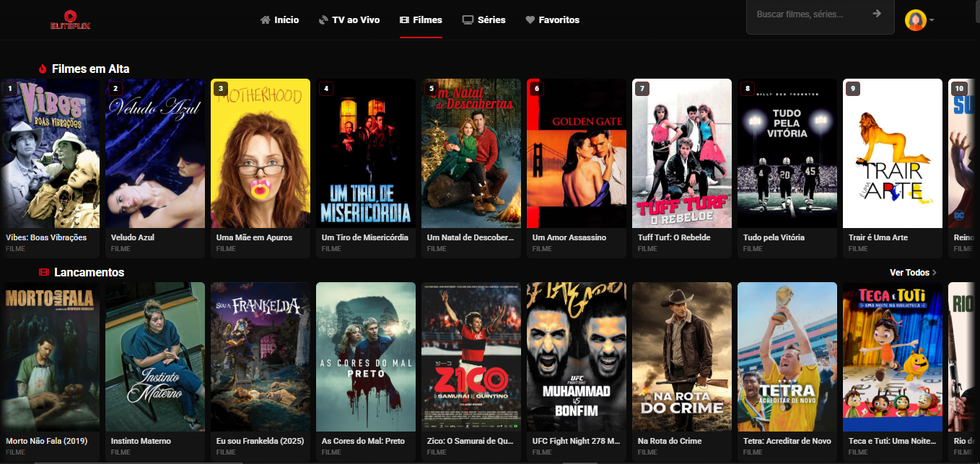Open the Zico: O Samurai poster
The width and height of the screenshot is (980, 464).
tap(471, 356)
